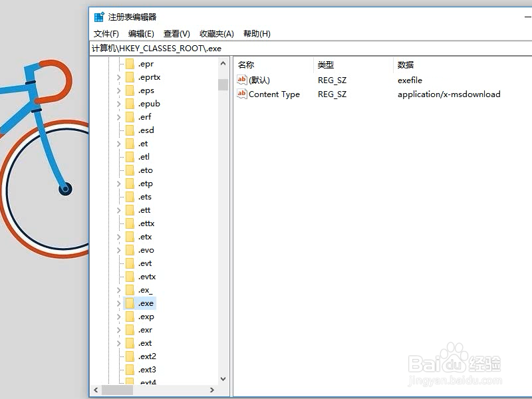The image size is (532, 399).
Task: Select the .ext2 tree key label
Action: tap(147, 356)
